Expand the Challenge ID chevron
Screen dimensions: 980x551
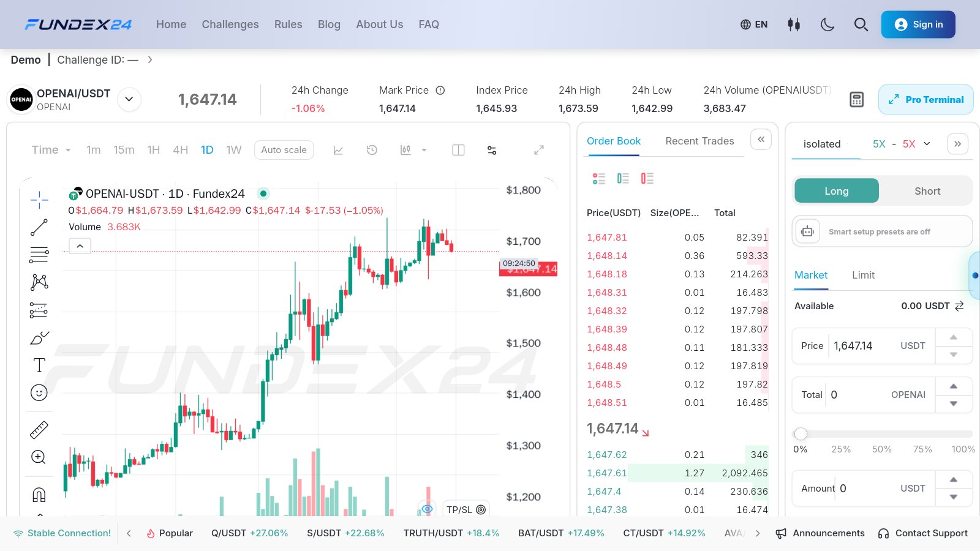pos(150,60)
